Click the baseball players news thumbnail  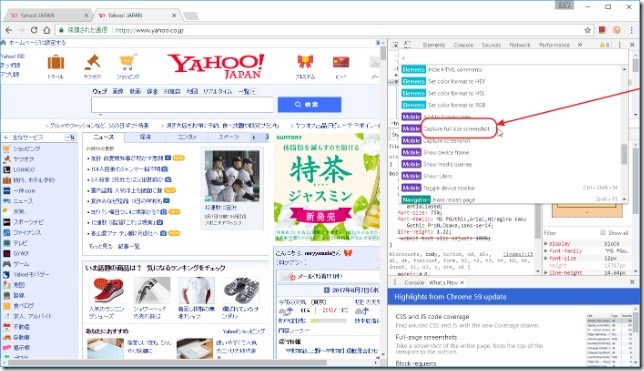click(232, 176)
